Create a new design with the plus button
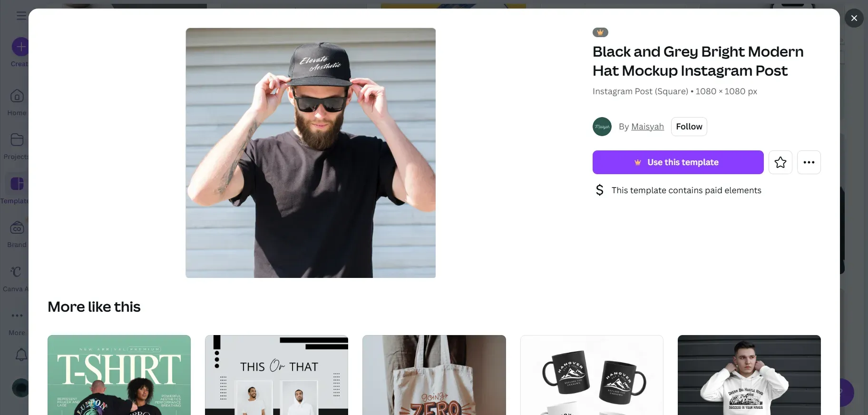This screenshot has height=415, width=868. 21,47
